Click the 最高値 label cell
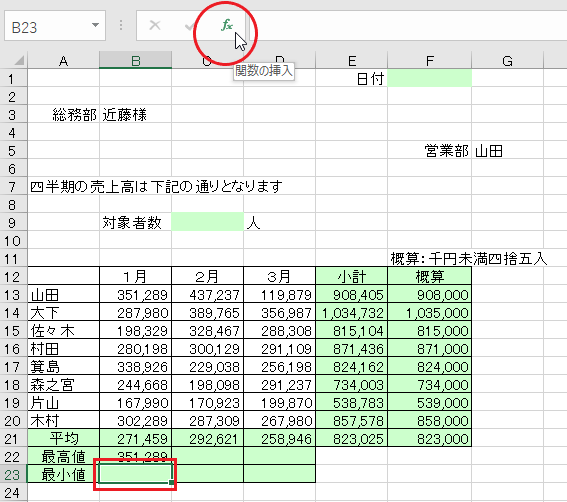567x502 pixels. click(63, 456)
